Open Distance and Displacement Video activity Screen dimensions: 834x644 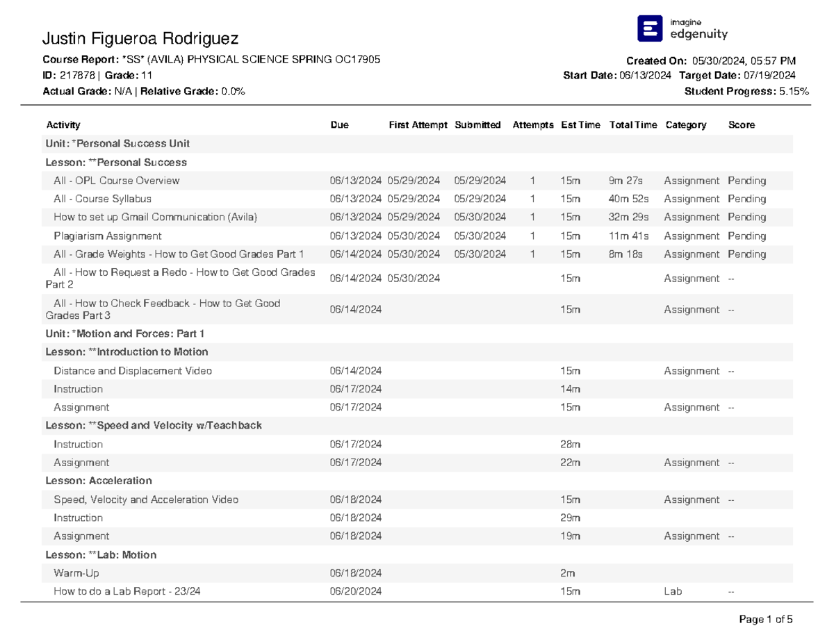pyautogui.click(x=133, y=371)
